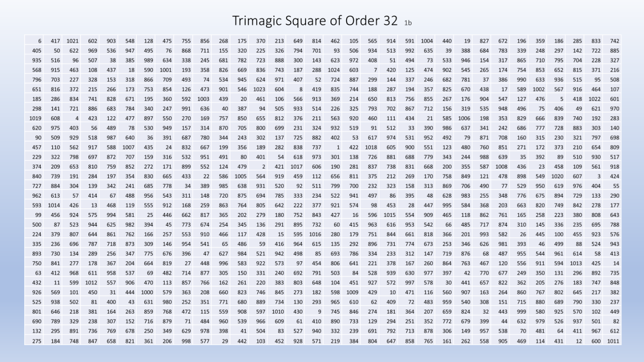Select the cell containing 742 in the top row
The width and height of the screenshot is (644, 362).
(613, 41)
